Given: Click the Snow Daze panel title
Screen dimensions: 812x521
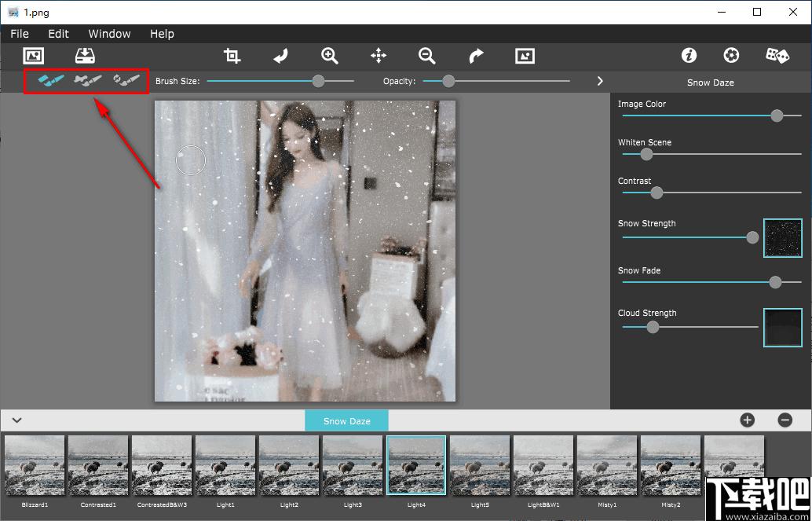Looking at the screenshot, I should (711, 83).
